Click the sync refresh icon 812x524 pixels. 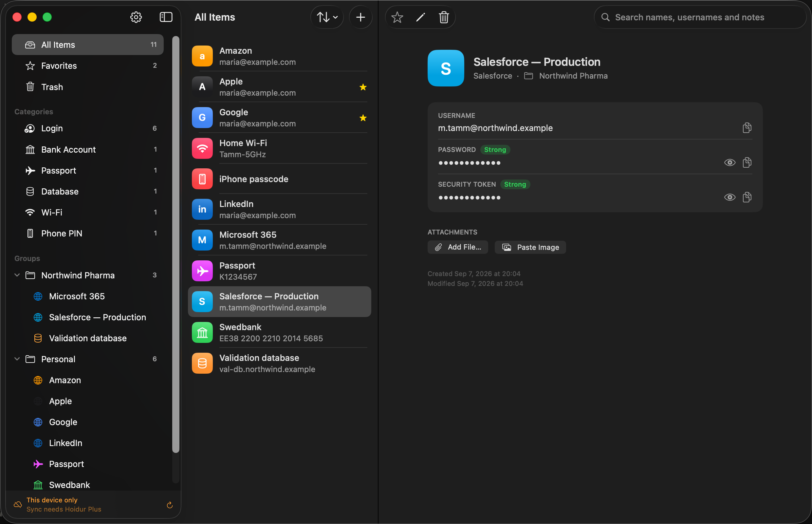[x=170, y=505]
